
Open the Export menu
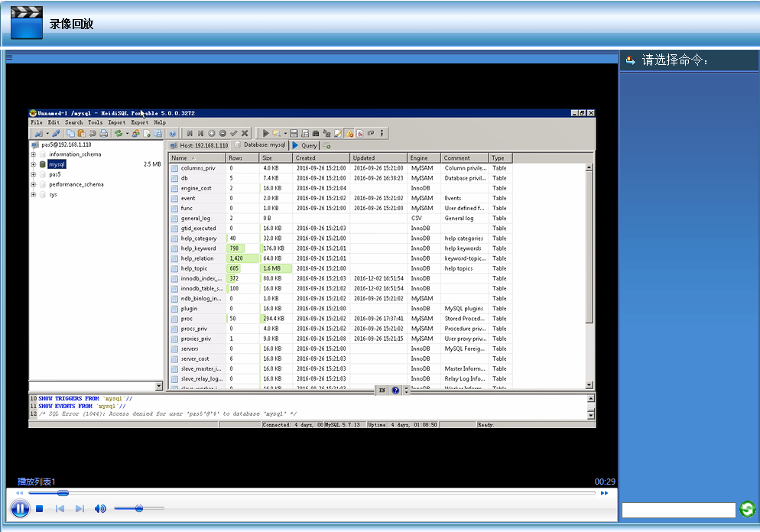(140, 122)
